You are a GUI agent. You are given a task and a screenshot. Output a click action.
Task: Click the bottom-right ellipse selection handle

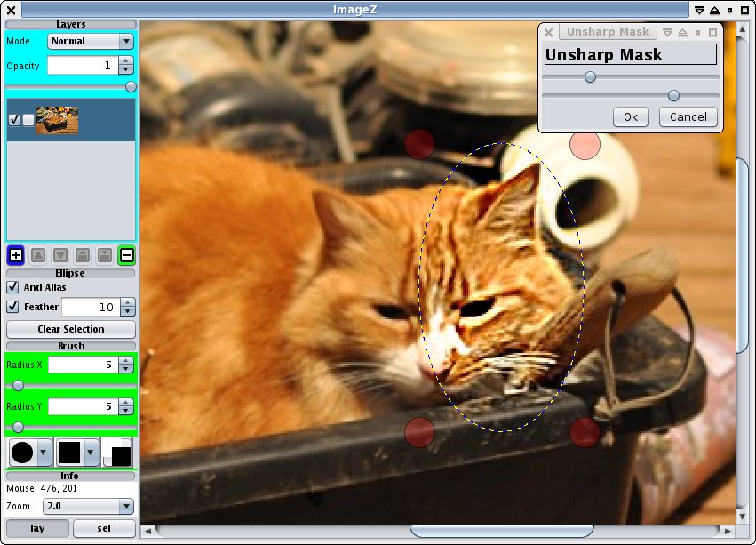585,432
